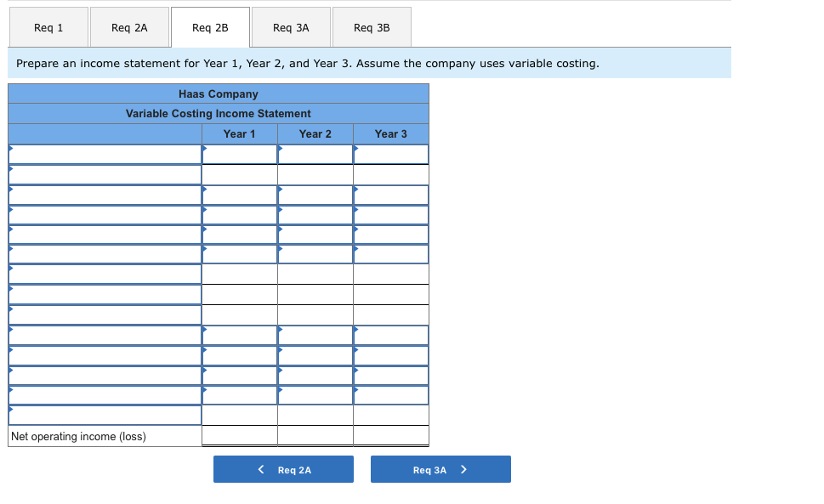
Task: Switch to the Req 1 tab
Action: coord(48,27)
